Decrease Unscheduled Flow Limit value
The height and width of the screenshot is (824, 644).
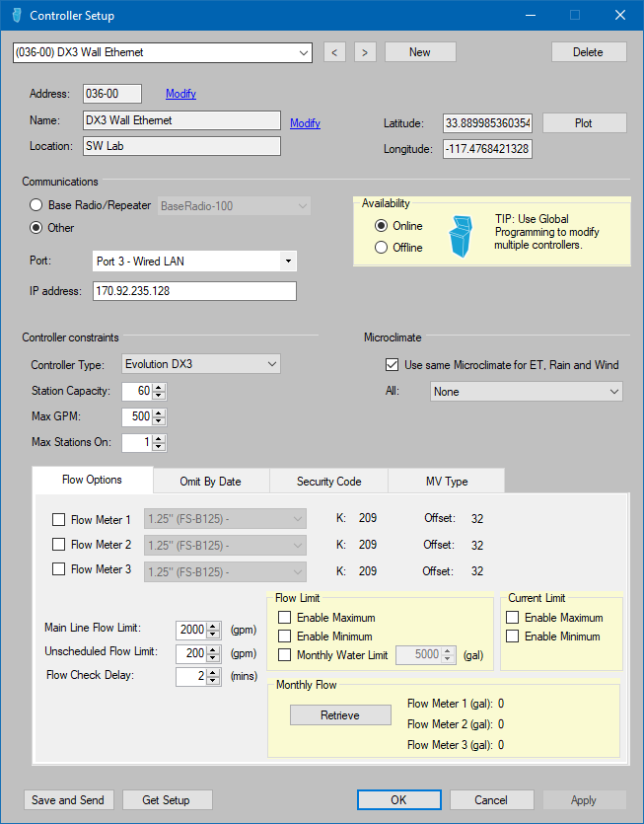(x=213, y=658)
